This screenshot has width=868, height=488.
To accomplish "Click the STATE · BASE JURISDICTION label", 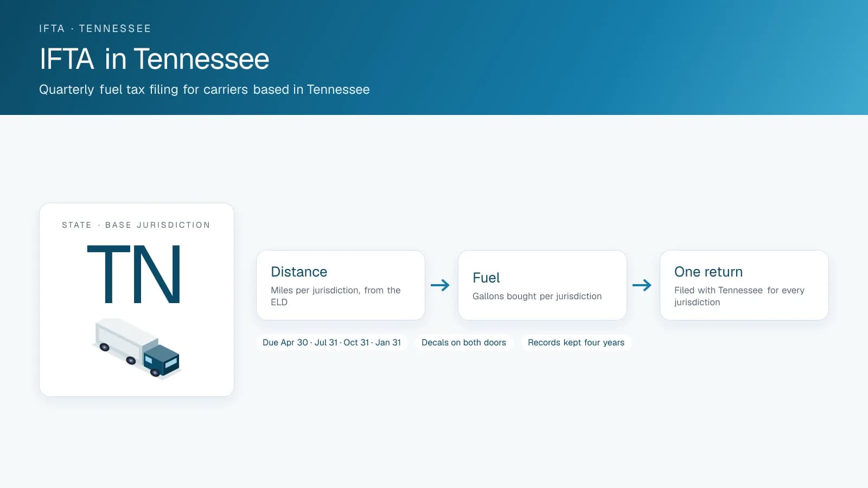I will [x=136, y=225].
